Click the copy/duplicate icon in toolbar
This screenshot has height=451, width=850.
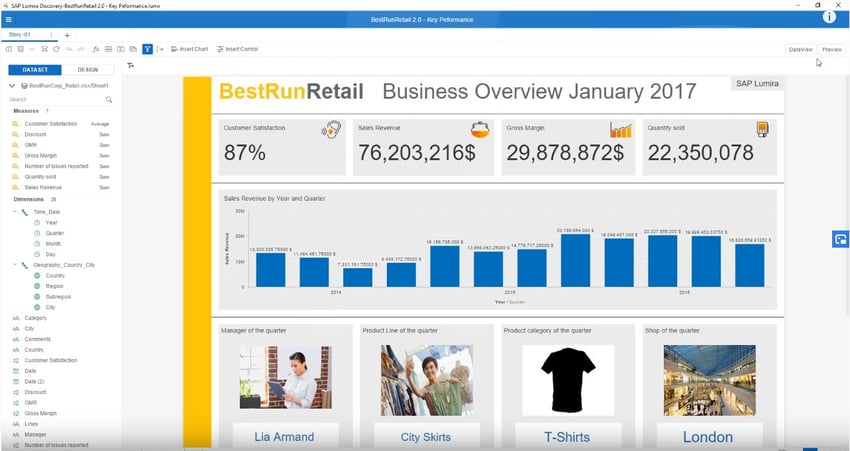(133, 49)
